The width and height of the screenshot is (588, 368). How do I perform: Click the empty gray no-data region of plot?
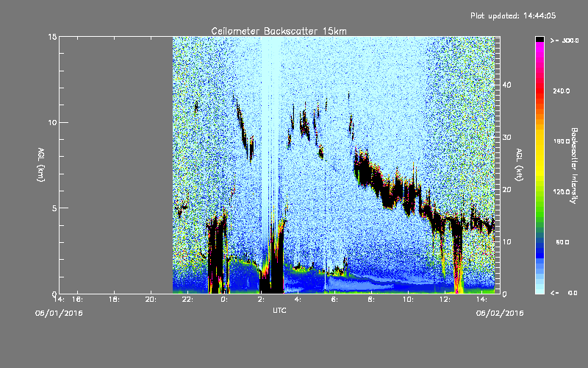[116, 165]
